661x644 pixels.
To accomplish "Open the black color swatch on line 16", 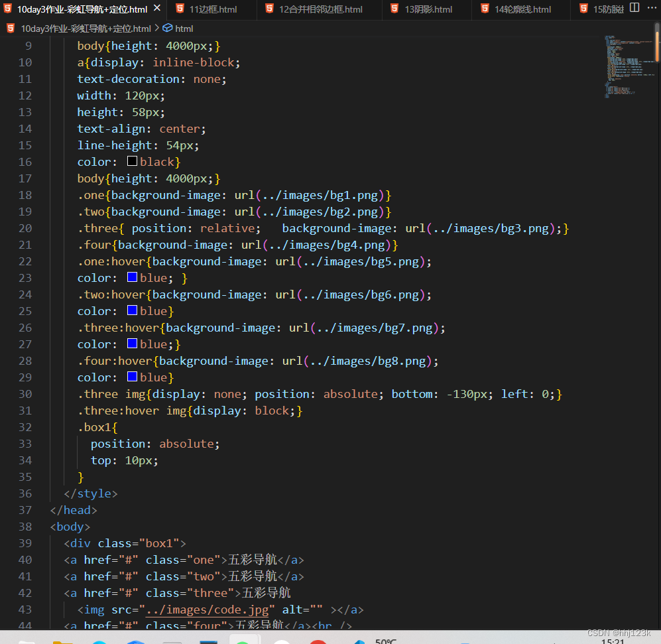I will pyautogui.click(x=133, y=161).
